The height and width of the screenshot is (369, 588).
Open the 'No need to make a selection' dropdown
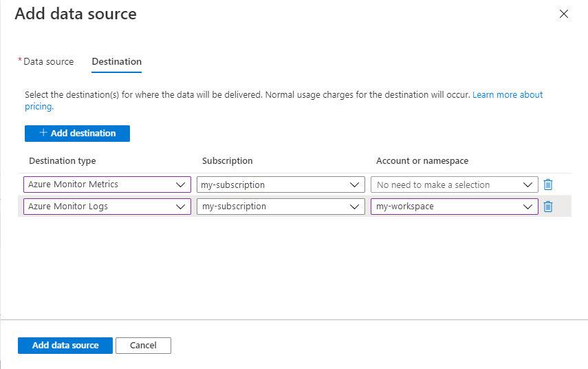point(454,184)
